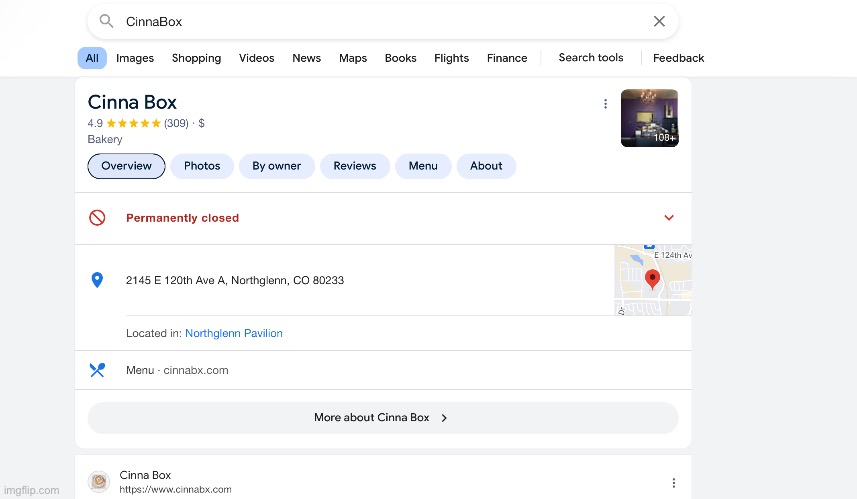This screenshot has height=499, width=857.
Task: Open the (309) reviews count
Action: pos(176,124)
